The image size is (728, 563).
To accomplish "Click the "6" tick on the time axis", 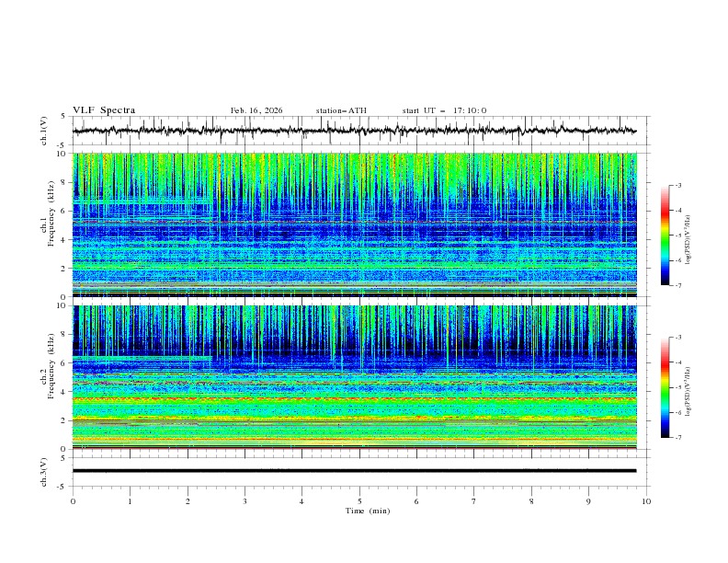I will pyautogui.click(x=416, y=501).
